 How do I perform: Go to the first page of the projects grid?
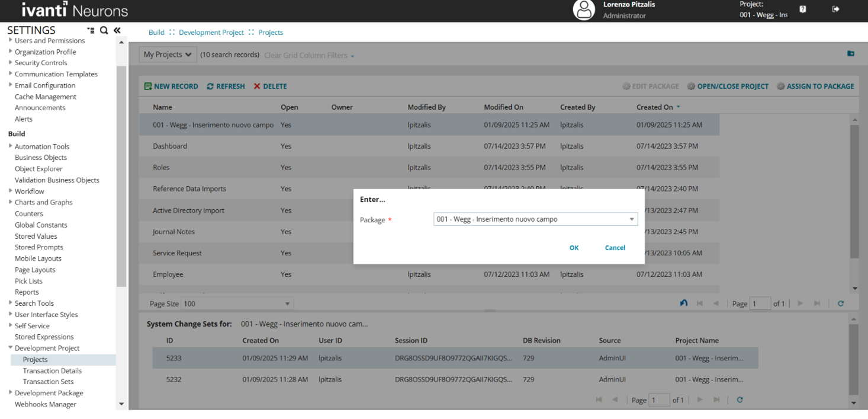pos(700,303)
